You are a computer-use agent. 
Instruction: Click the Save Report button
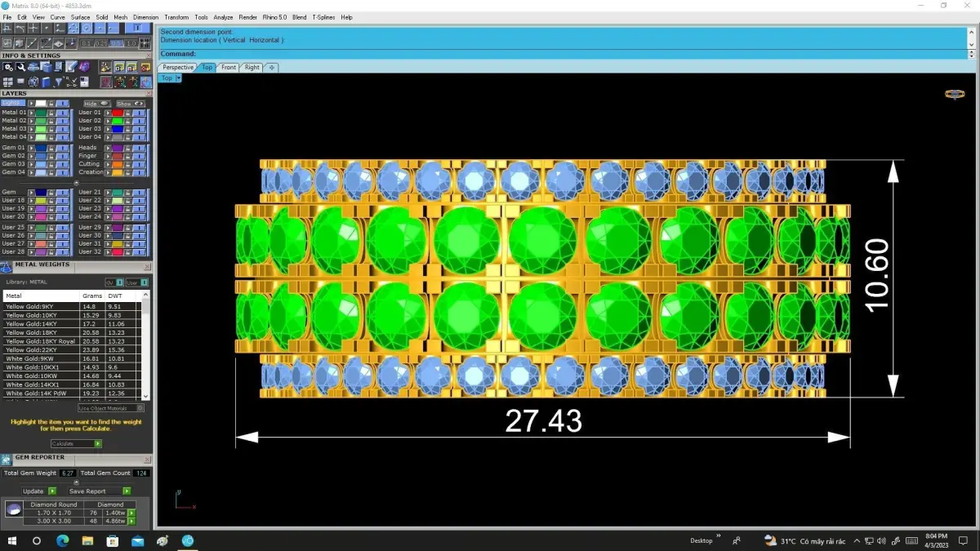pos(100,491)
